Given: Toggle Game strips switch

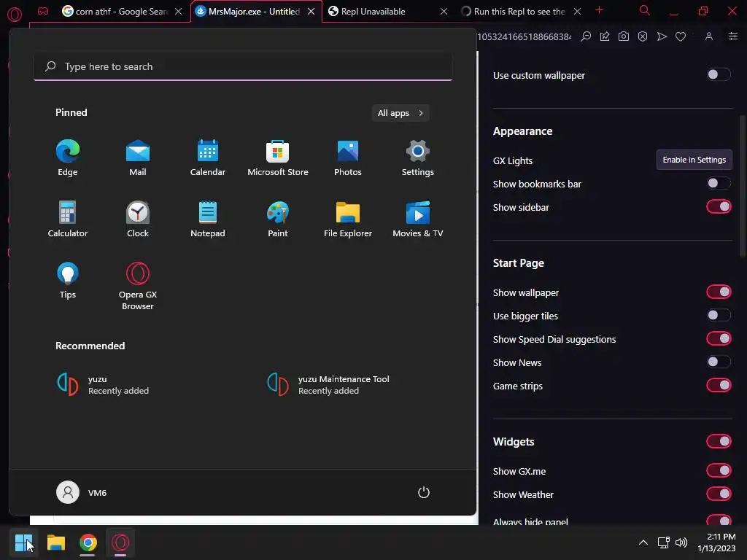Looking at the screenshot, I should pos(719,385).
